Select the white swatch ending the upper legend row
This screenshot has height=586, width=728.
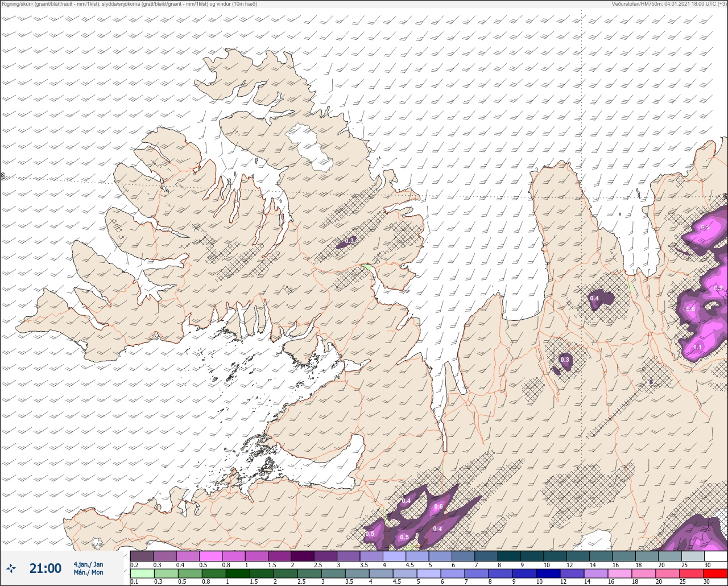pyautogui.click(x=715, y=556)
